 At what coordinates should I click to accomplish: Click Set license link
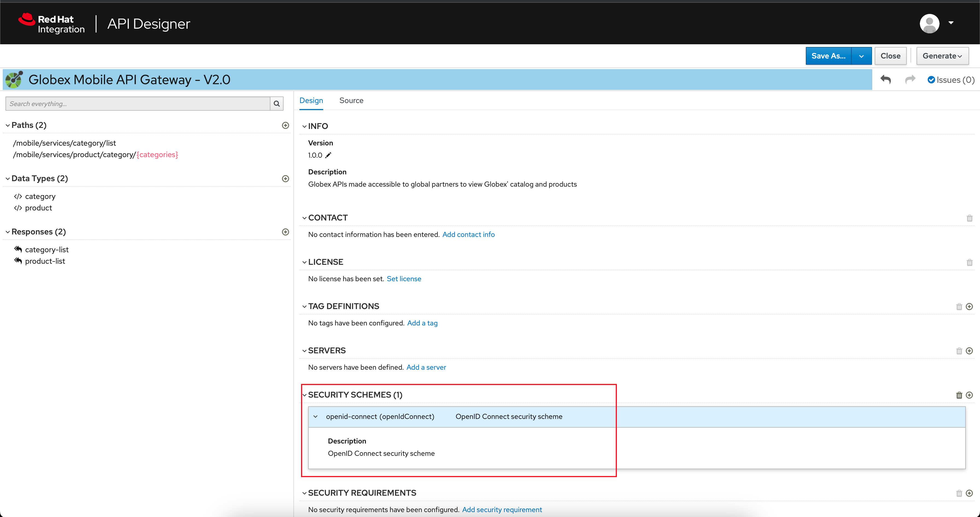pos(404,279)
